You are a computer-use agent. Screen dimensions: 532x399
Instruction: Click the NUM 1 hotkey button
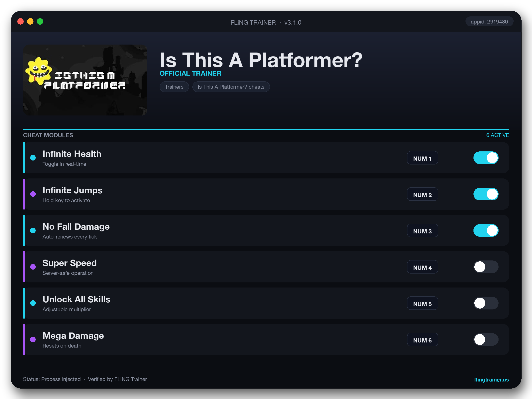(422, 158)
